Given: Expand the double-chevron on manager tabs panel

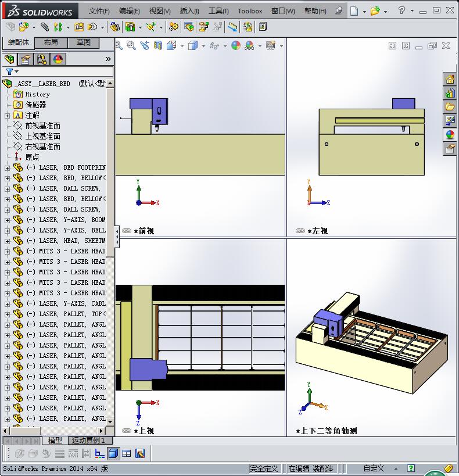Looking at the screenshot, I should (108, 59).
